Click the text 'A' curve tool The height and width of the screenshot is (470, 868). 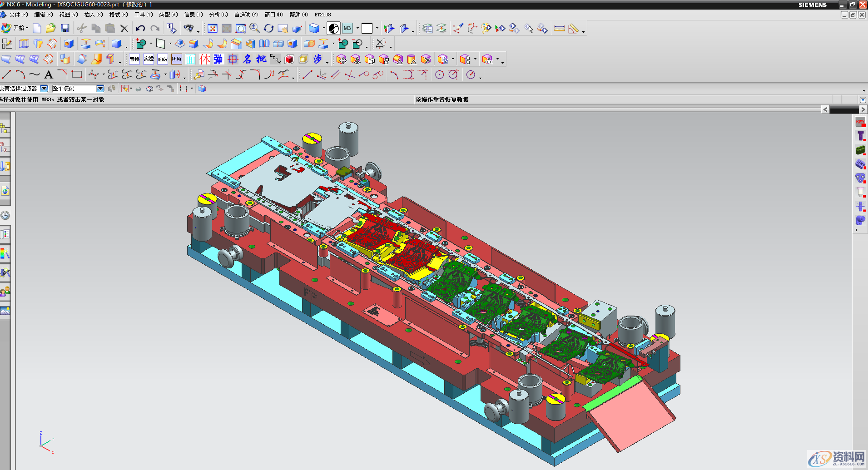49,75
